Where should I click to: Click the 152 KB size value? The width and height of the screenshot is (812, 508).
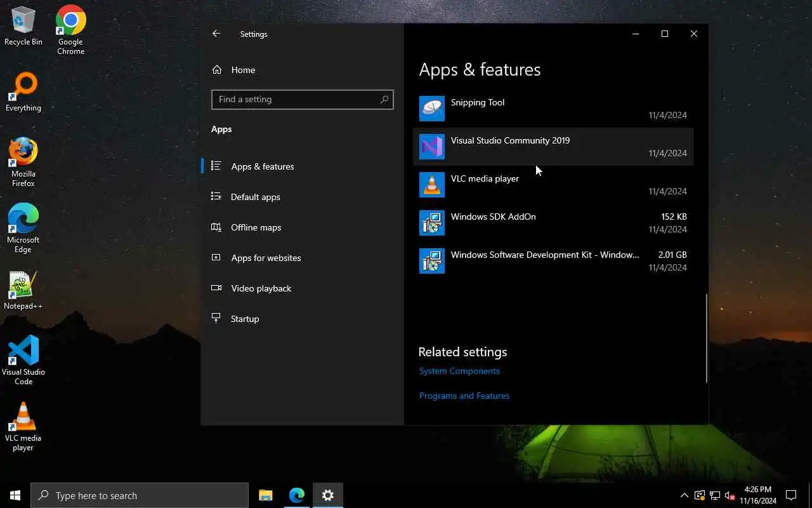click(x=674, y=217)
